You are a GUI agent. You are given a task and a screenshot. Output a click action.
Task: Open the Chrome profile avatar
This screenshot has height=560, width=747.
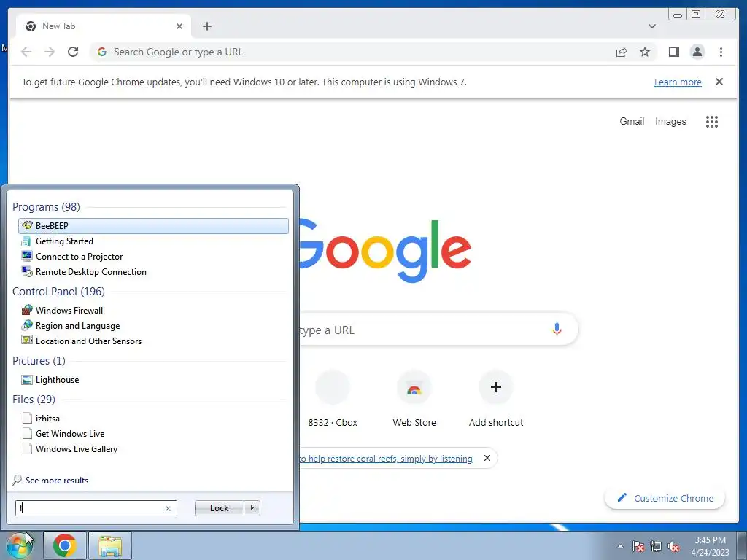[697, 52]
